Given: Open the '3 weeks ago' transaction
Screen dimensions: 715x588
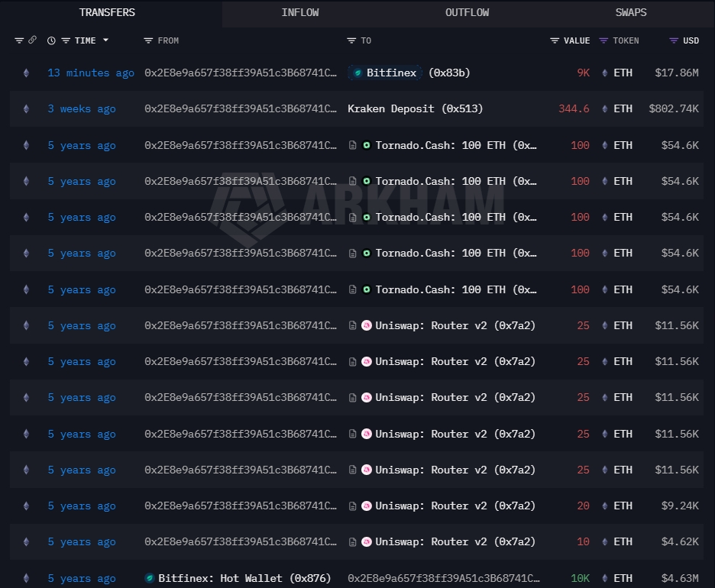Looking at the screenshot, I should pos(82,109).
